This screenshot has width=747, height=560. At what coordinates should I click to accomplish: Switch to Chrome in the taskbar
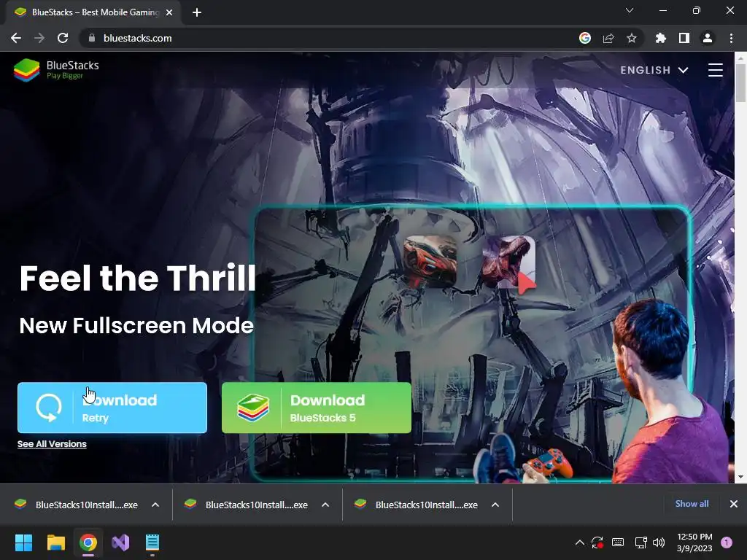pos(88,542)
